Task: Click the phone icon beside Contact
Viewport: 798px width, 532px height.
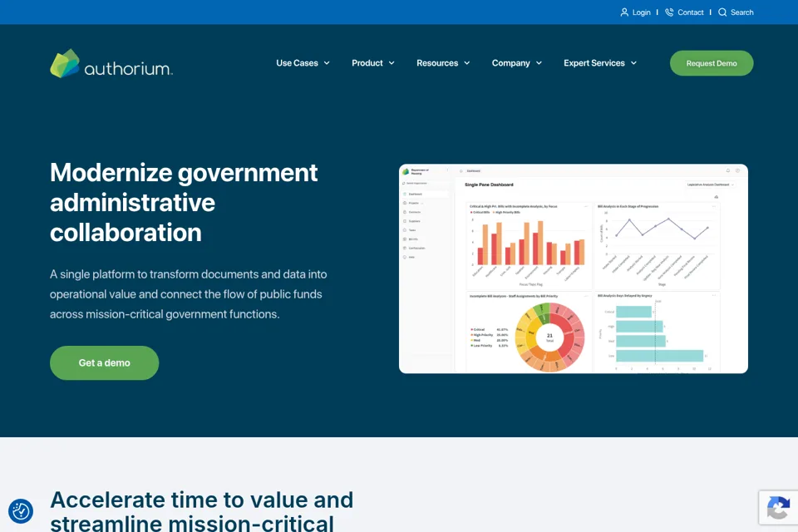Action: click(669, 12)
